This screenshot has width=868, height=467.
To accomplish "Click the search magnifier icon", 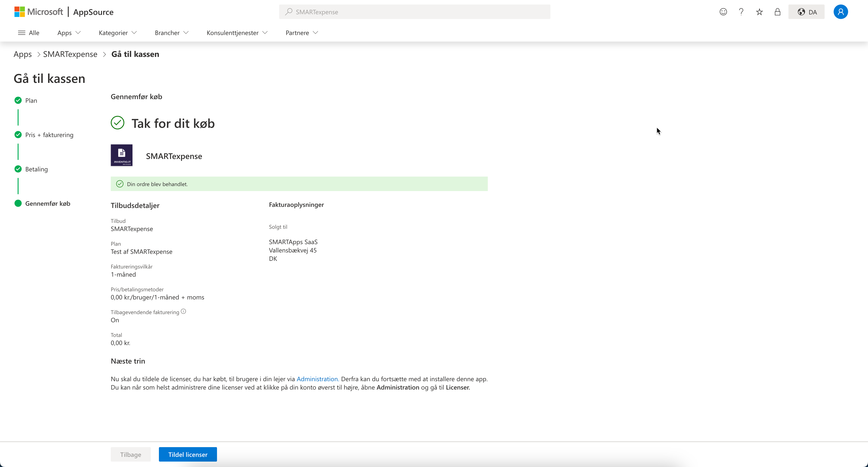I will pos(288,12).
